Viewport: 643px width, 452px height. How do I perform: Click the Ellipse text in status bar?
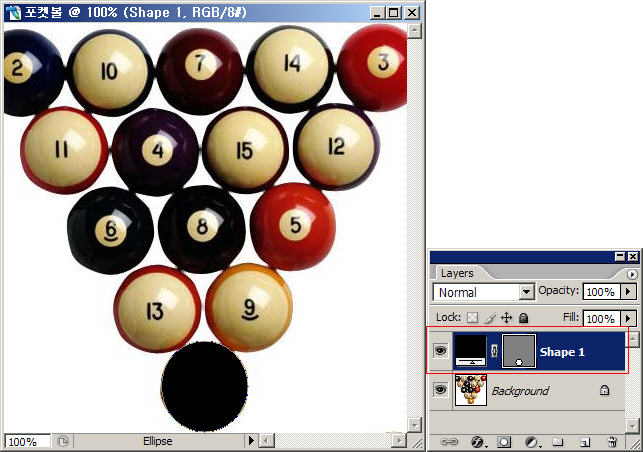coord(157,441)
